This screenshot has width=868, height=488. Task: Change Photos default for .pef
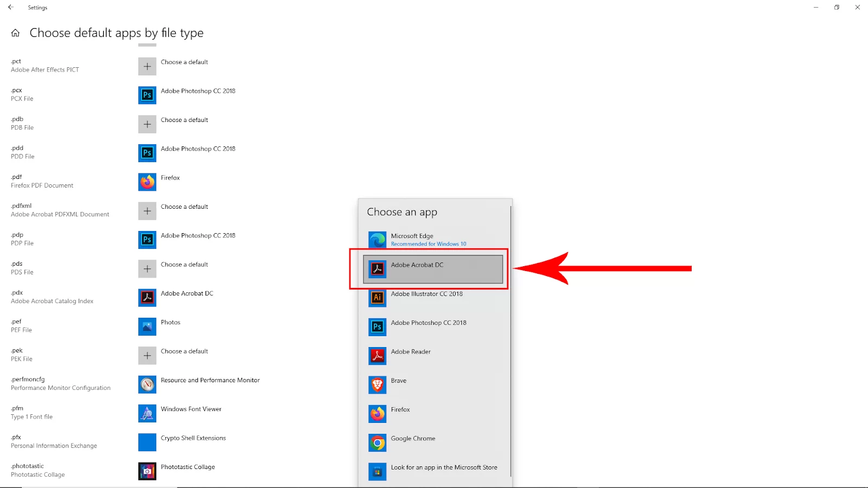point(170,323)
